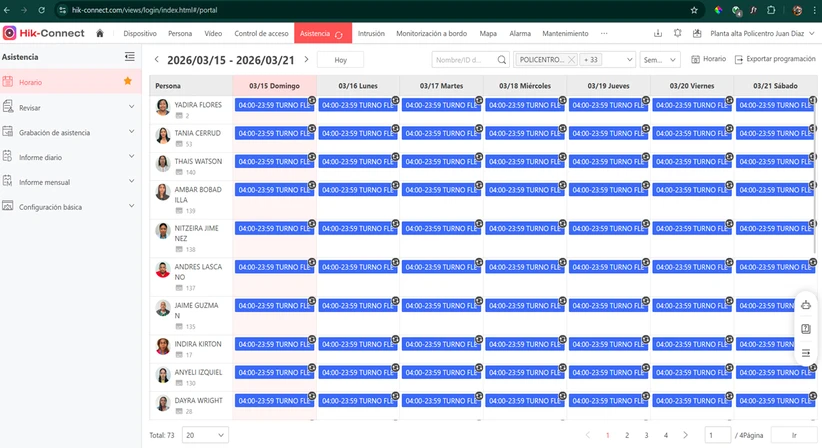
Task: Click the floating list settings icon
Action: coord(806,353)
